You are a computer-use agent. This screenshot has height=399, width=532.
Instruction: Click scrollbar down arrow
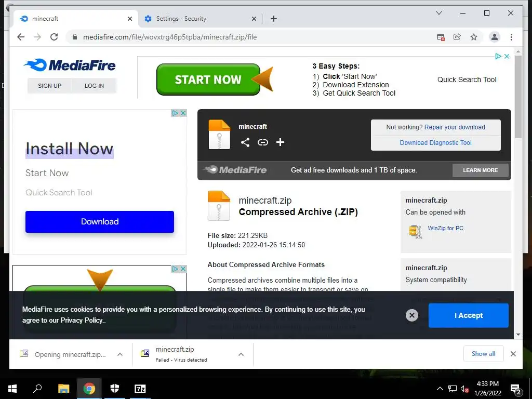(x=518, y=335)
